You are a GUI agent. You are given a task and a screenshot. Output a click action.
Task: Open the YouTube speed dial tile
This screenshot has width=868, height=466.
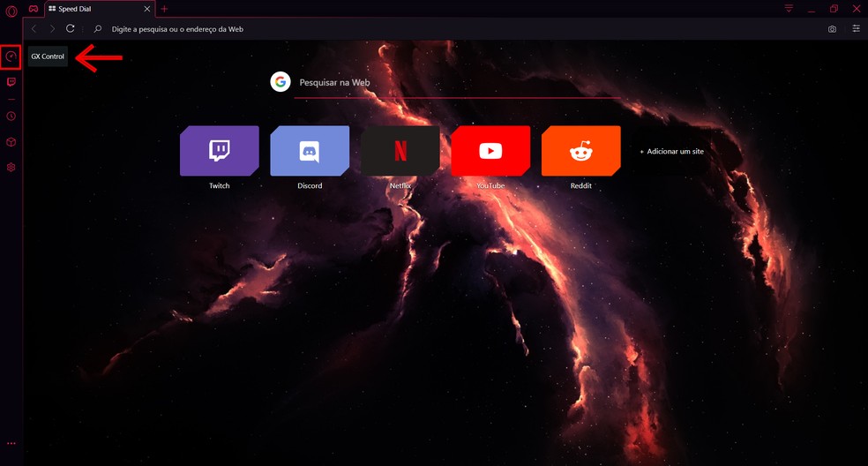coord(490,151)
